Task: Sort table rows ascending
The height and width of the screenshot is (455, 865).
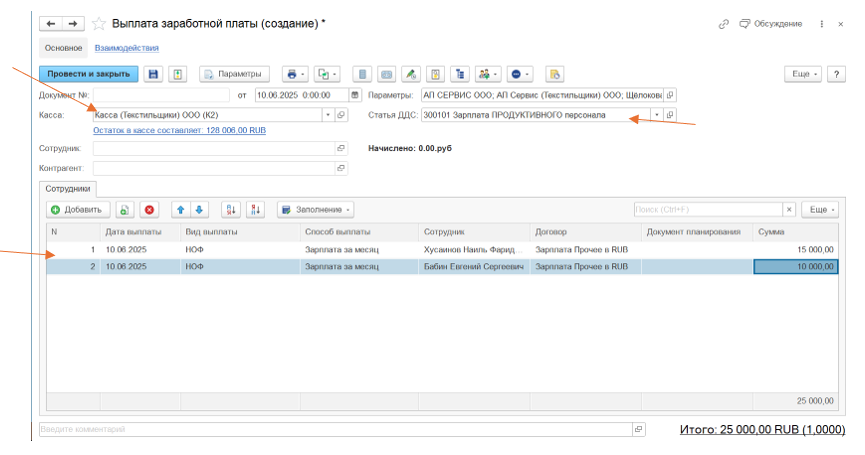Action: 233,209
